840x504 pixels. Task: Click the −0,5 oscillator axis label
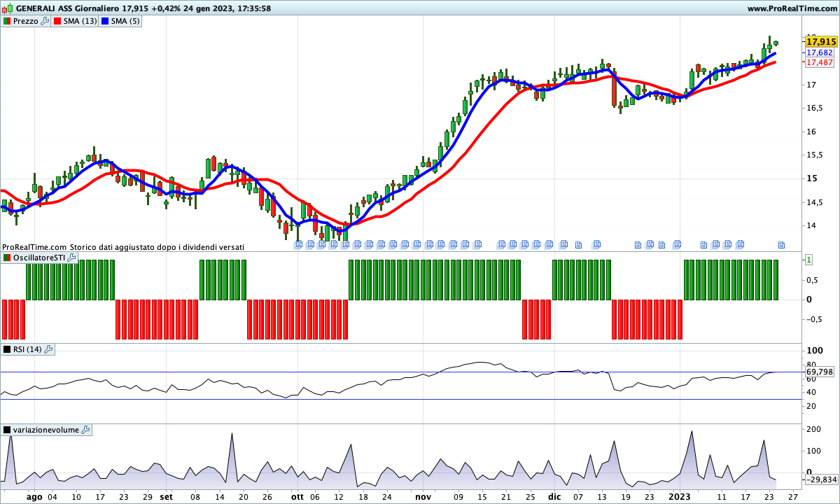[813, 319]
